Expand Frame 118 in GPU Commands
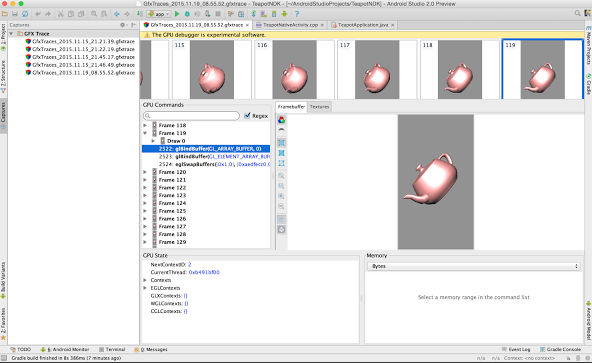The width and height of the screenshot is (592, 363). tap(145, 125)
